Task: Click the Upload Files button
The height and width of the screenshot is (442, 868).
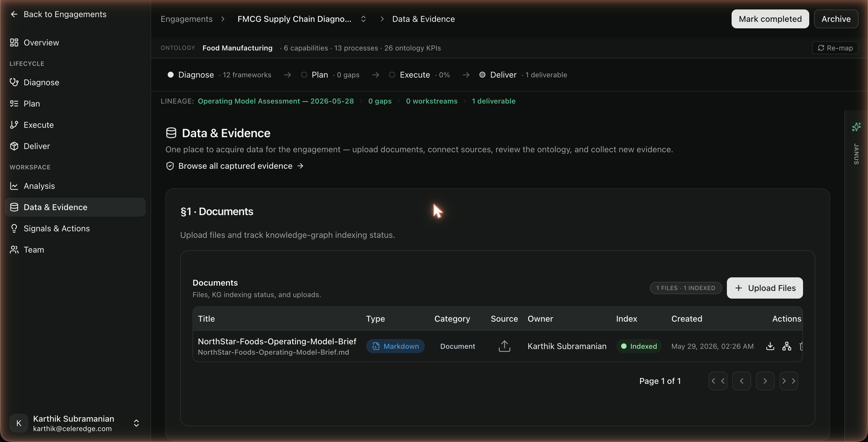Action: (765, 288)
